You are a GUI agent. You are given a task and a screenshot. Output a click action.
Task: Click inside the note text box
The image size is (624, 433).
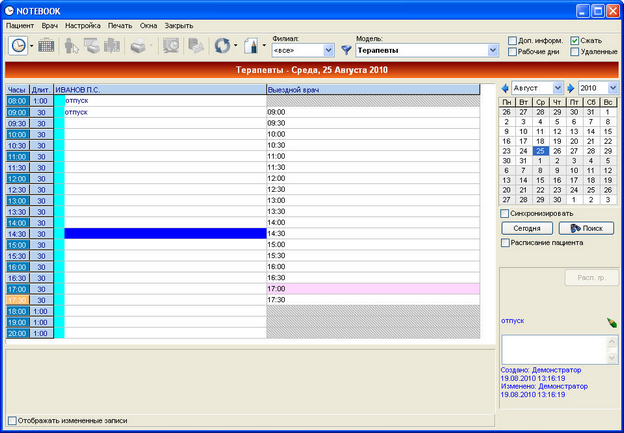coord(554,349)
